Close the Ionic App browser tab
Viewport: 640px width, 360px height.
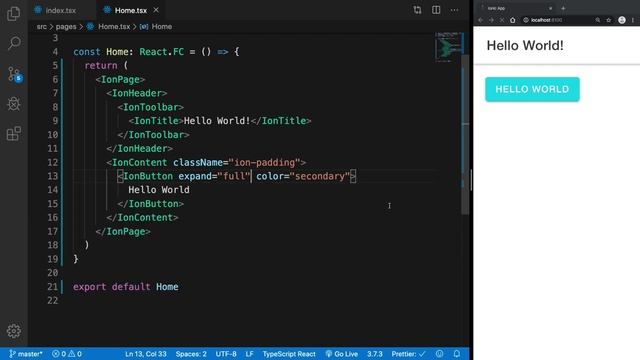(550, 8)
